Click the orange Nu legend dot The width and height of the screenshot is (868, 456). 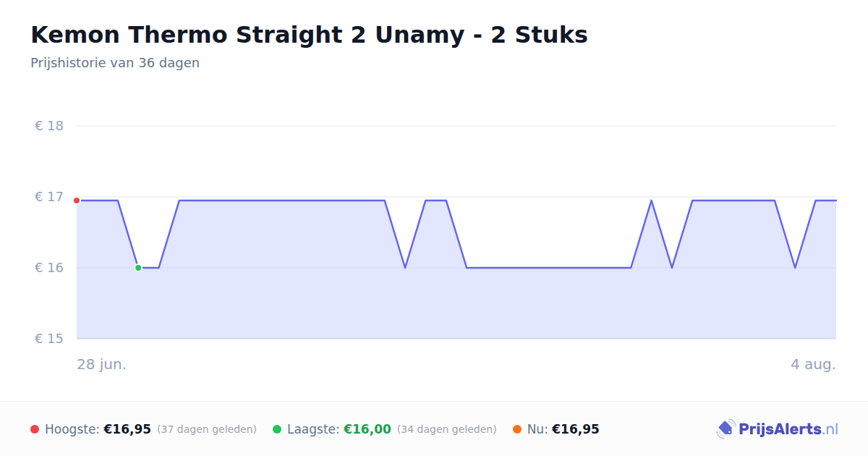click(x=517, y=429)
